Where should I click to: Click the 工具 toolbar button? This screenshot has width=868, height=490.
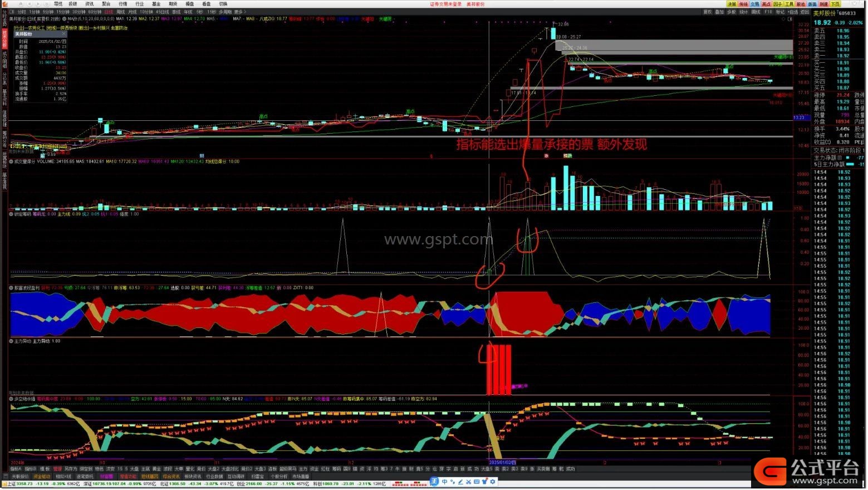(x=789, y=4)
